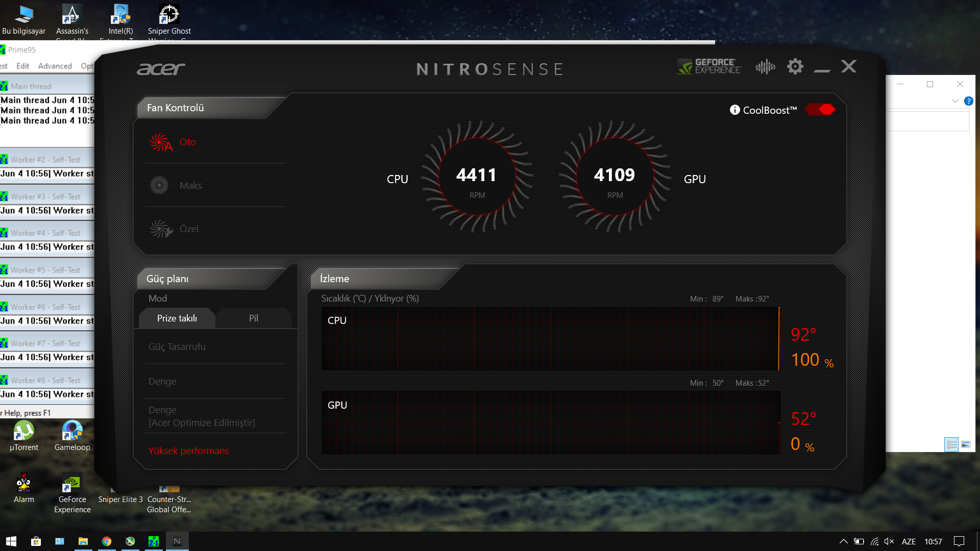
Task: Click the Özel fan icon
Action: point(161,229)
